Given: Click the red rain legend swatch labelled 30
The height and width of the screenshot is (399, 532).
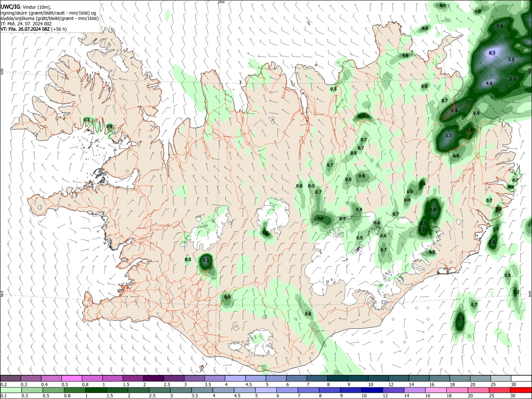Looking at the screenshot, I should [x=521, y=390].
